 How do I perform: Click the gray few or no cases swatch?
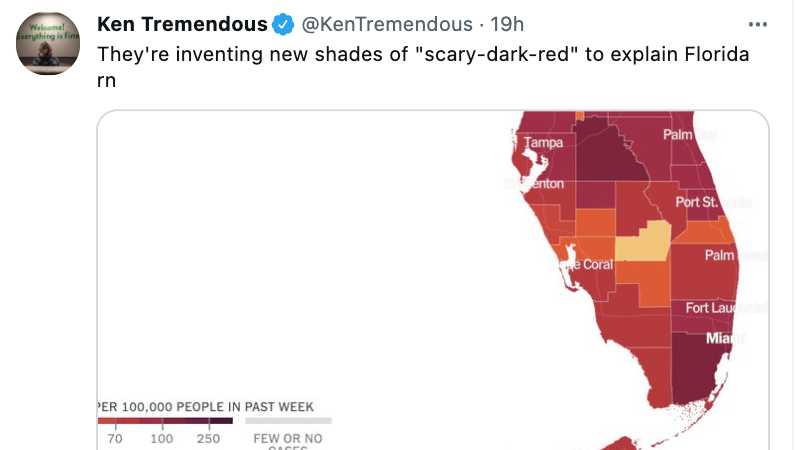(288, 421)
